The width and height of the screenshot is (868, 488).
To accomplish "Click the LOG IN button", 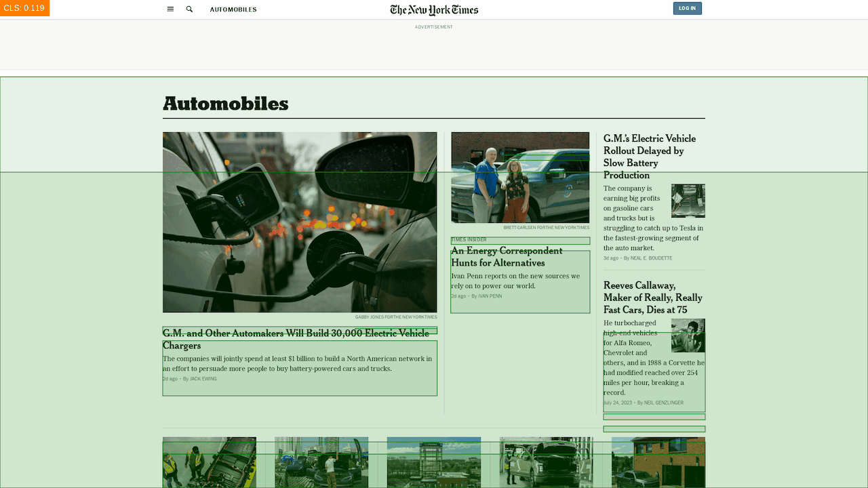I will (687, 8).
